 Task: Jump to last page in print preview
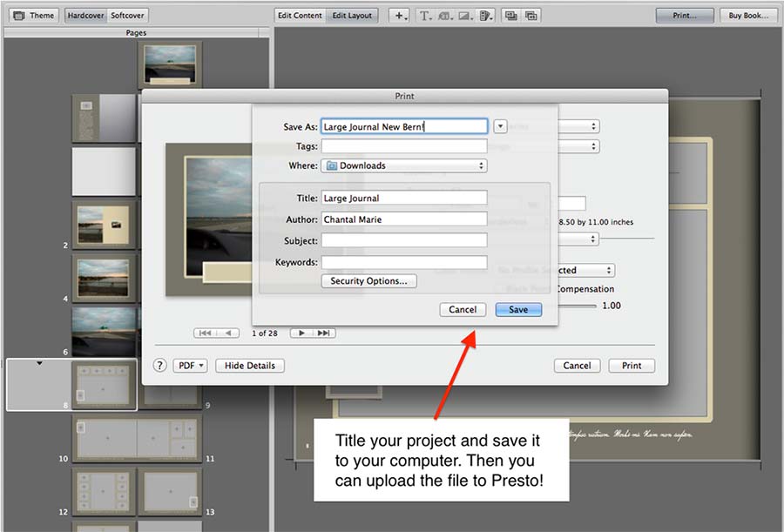tap(324, 333)
